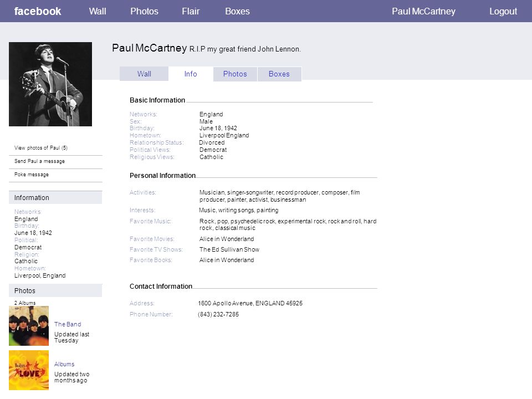Switch to the Boxes profile tab
The image size is (532, 399).
(279, 74)
